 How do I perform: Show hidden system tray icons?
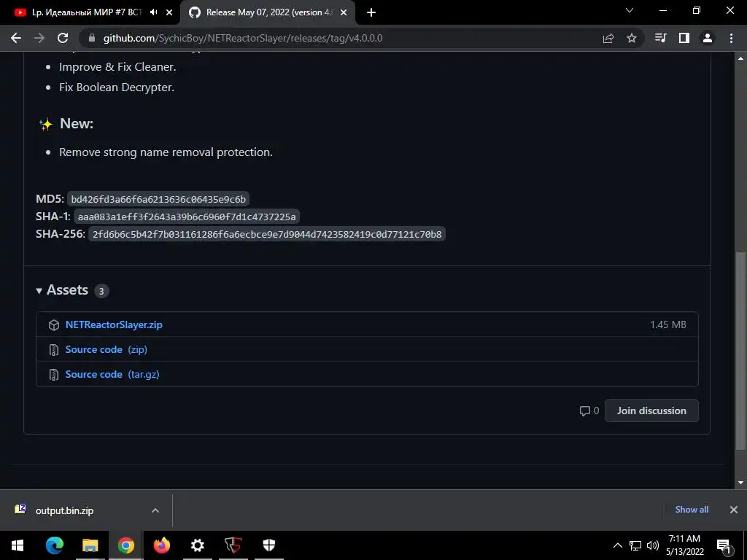(617, 545)
